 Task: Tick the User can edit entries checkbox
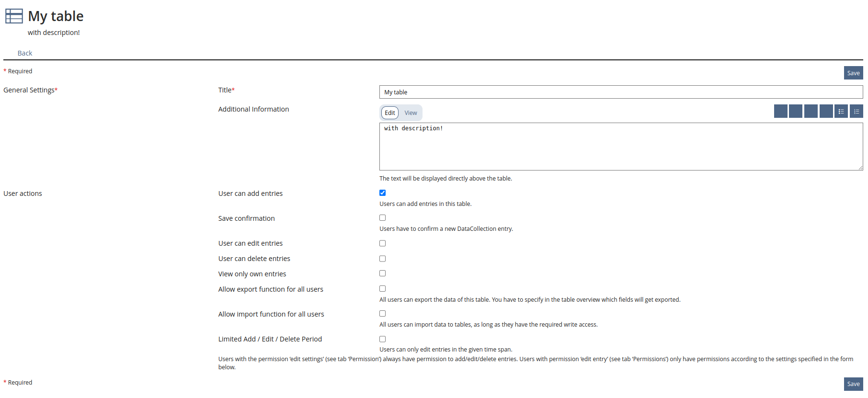click(382, 243)
